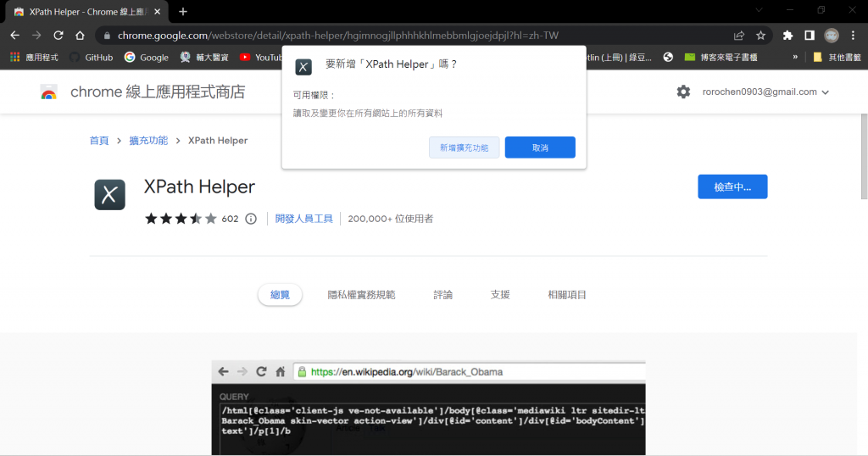The height and width of the screenshot is (456, 868).
Task: Open the YouTube bookmark
Action: point(261,57)
